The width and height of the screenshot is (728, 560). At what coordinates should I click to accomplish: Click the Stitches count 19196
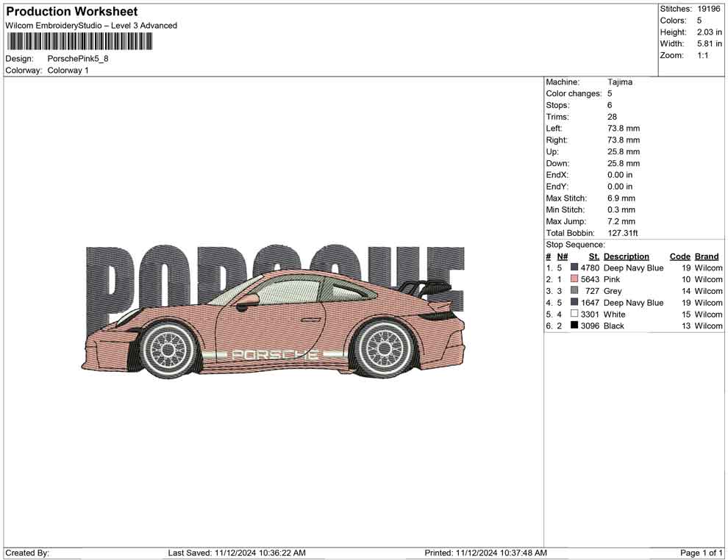[x=708, y=9]
